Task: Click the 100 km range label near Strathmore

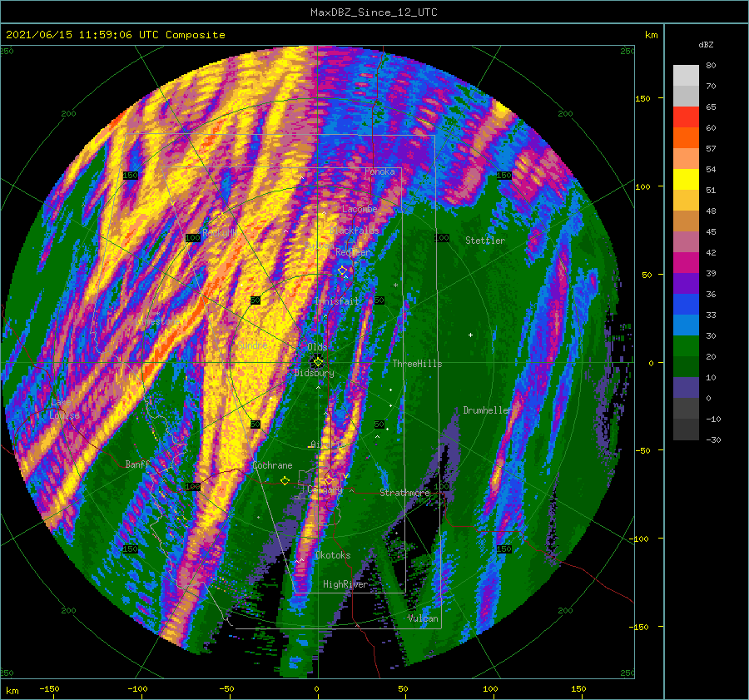Action: click(x=442, y=486)
